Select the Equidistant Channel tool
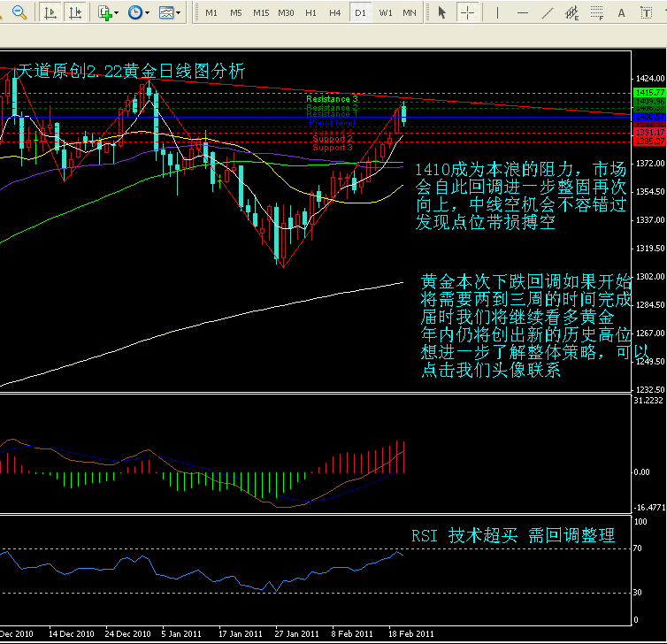 tap(572, 12)
